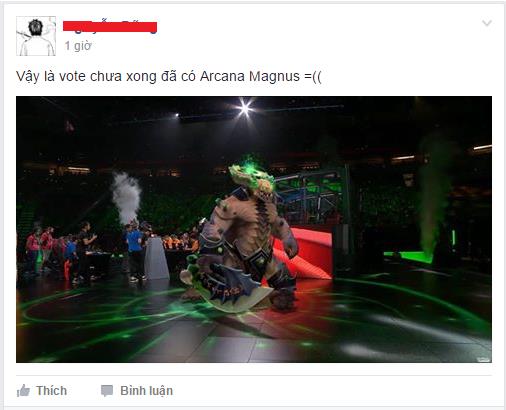This screenshot has width=506, height=410.
Task: Click the thumbs-up Like icon
Action: pos(23,390)
